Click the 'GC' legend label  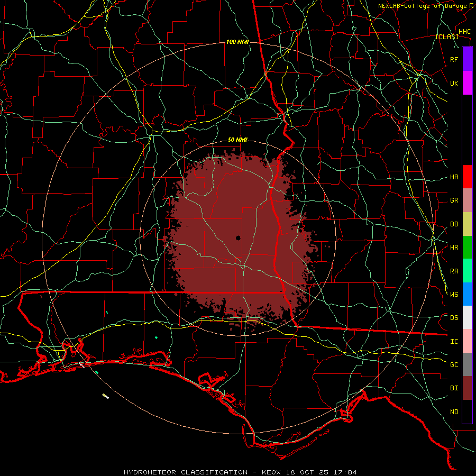tap(454, 365)
